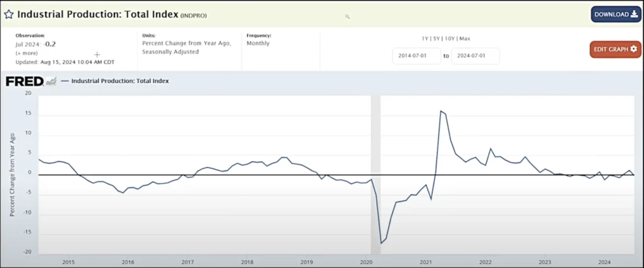
Task: Expand the (+ more) observations link
Action: pyautogui.click(x=26, y=53)
